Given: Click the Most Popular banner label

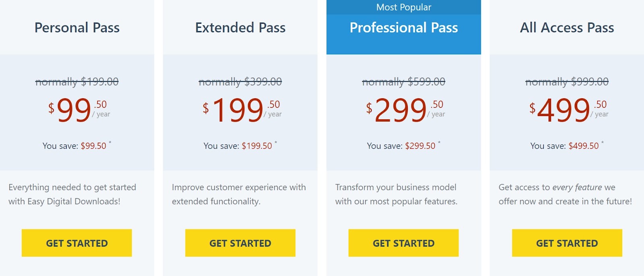Looking at the screenshot, I should [404, 7].
